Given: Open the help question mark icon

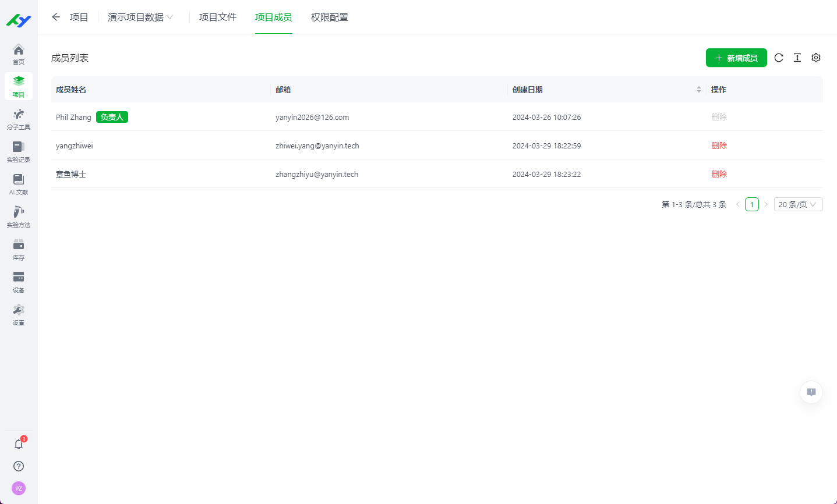Looking at the screenshot, I should (x=19, y=466).
